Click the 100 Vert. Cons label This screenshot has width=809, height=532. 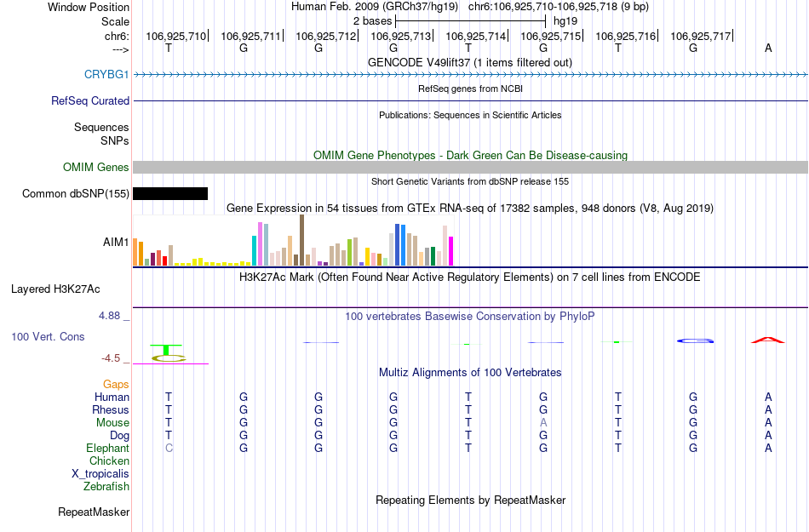48,336
